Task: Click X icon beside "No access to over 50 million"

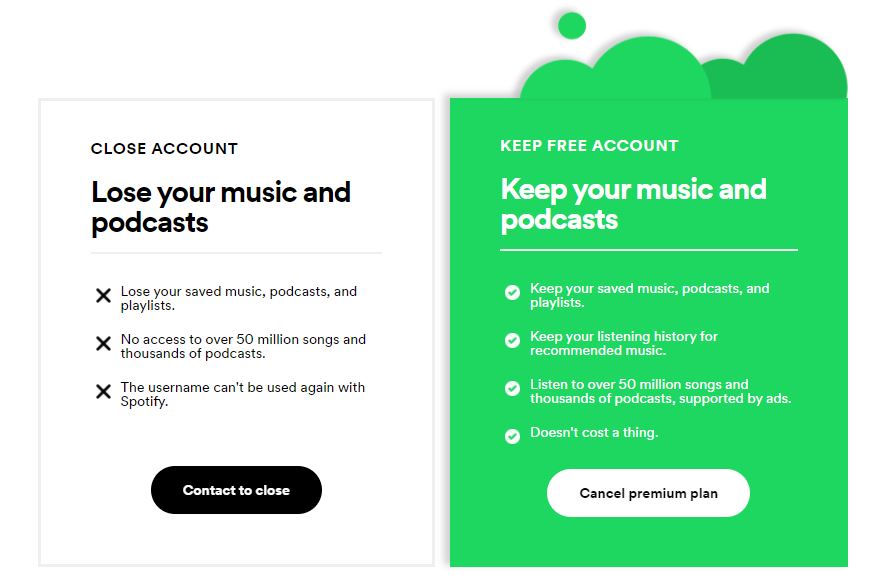Action: 103,344
